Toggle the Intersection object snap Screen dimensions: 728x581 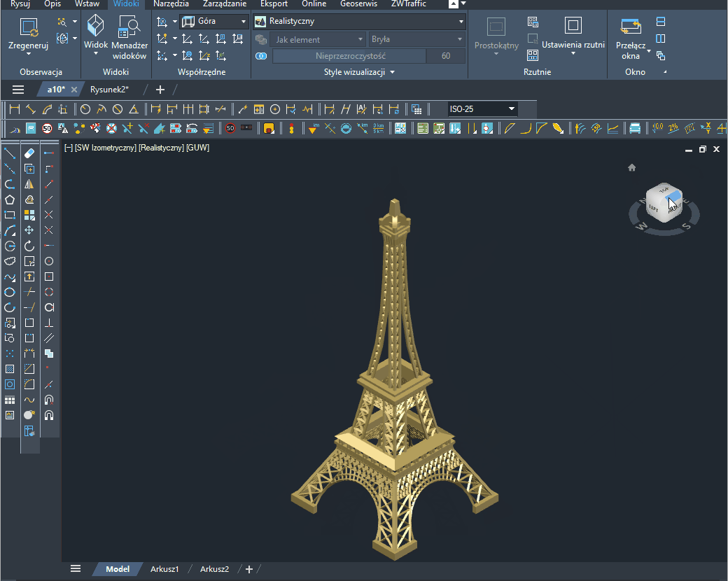point(49,215)
